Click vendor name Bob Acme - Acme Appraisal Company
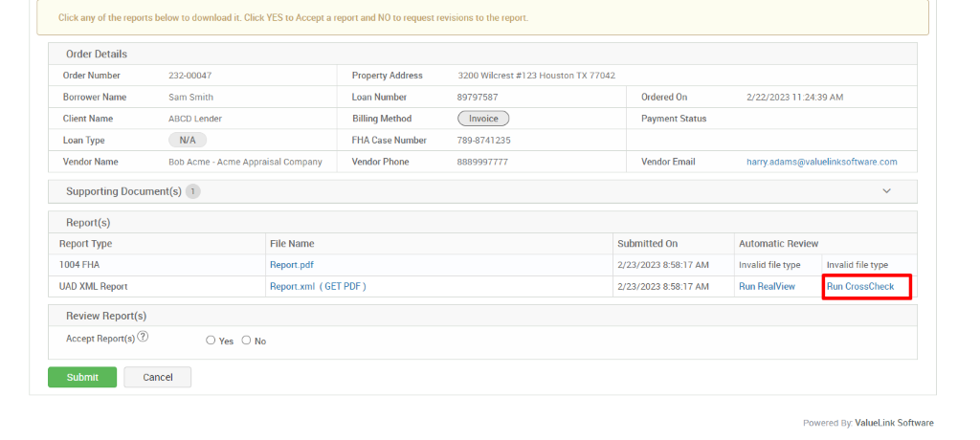Viewport: 980px width, 440px height. pyautogui.click(x=245, y=162)
